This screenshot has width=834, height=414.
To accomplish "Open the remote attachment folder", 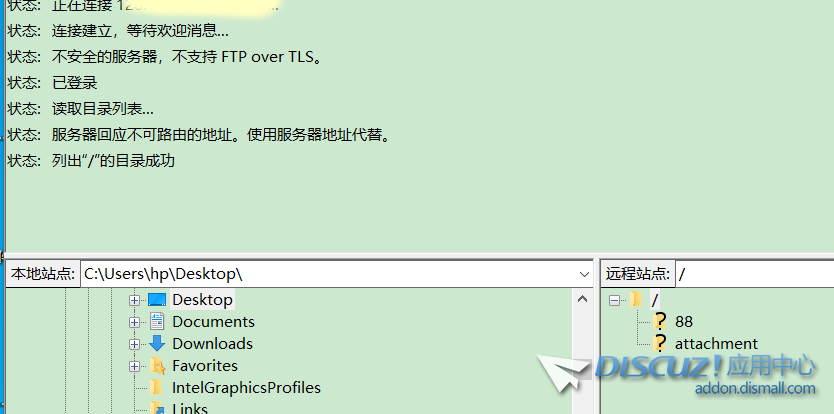I will coord(716,344).
